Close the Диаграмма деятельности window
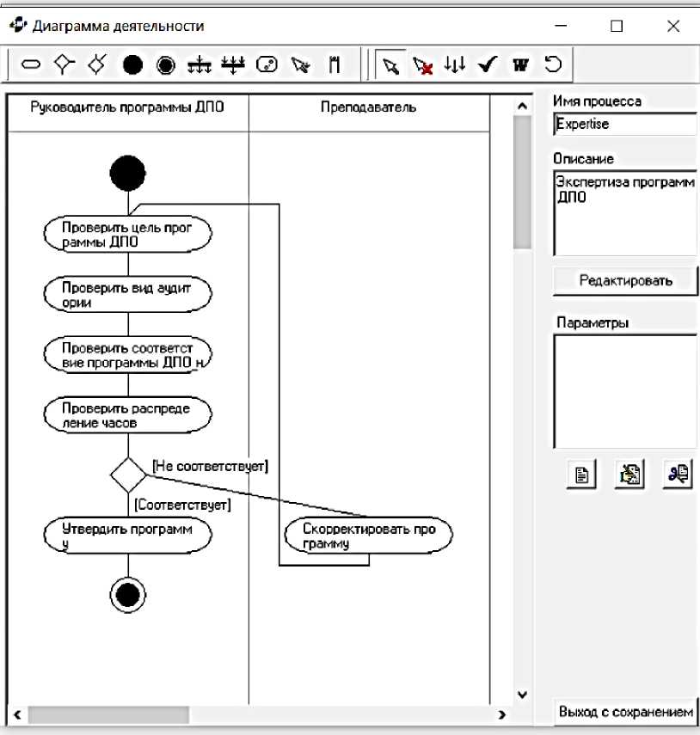Image resolution: width=700 pixels, height=735 pixels. pos(673,26)
